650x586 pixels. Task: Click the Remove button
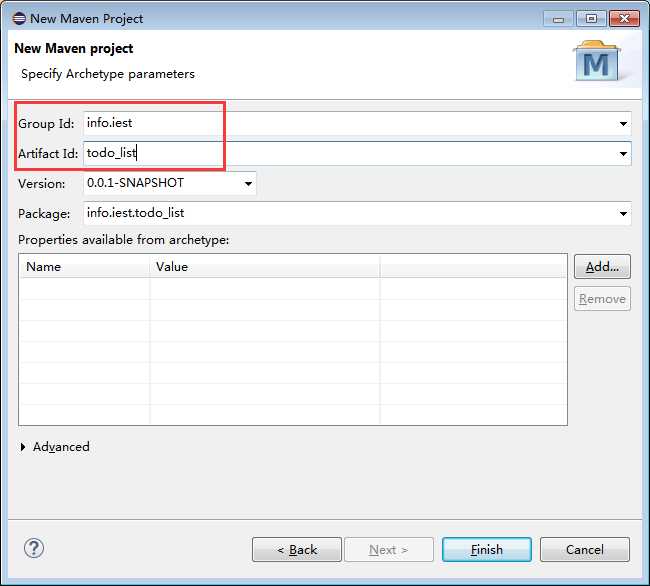[602, 298]
